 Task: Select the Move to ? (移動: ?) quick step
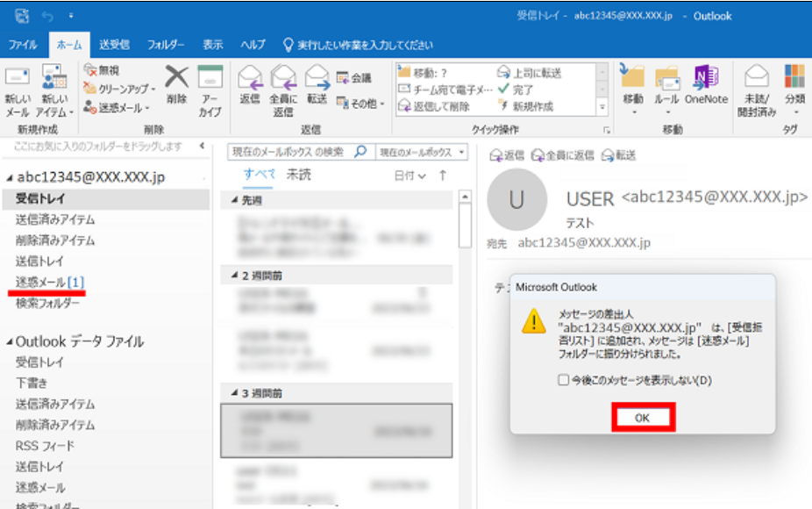[423, 73]
